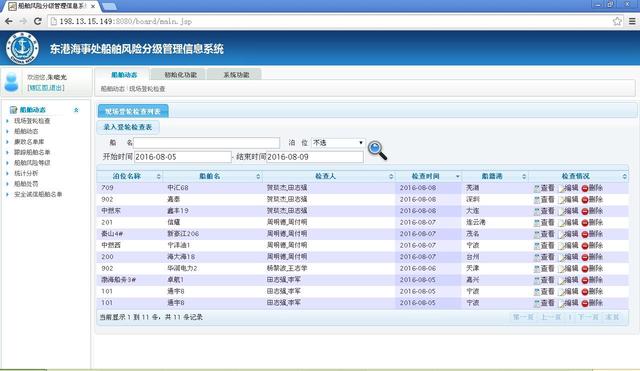
Task: Edit the 卓航1 inspection record
Action: click(x=568, y=280)
